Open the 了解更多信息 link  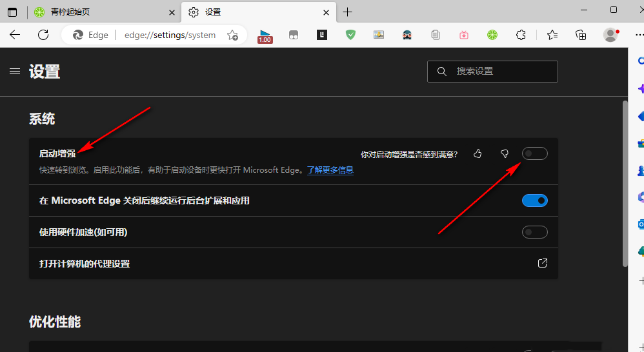click(x=330, y=170)
